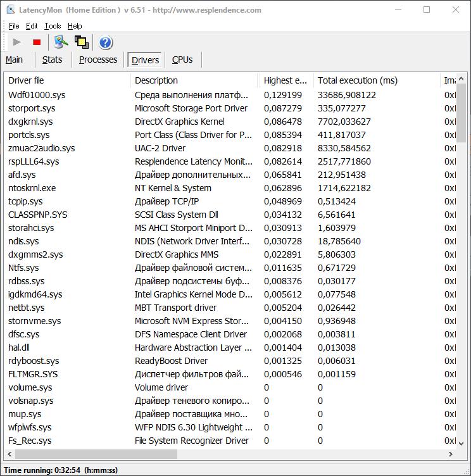
Task: Select the CLASSPNP.SYS row
Action: point(230,215)
